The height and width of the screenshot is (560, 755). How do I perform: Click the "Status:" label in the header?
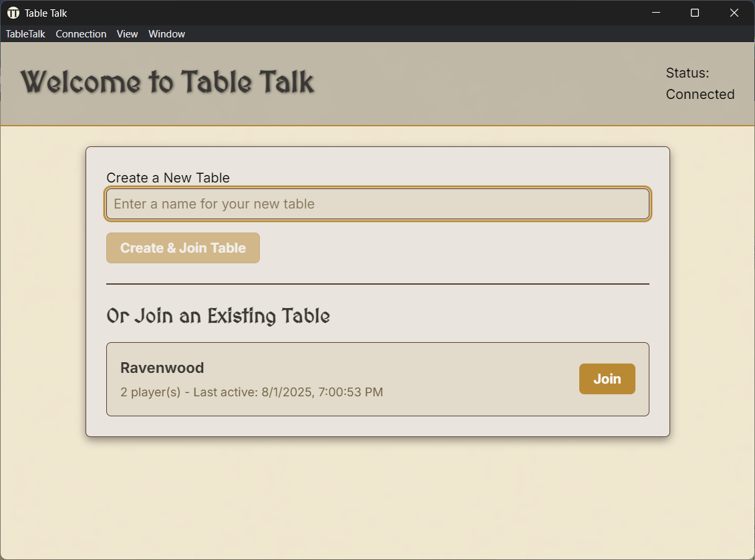pyautogui.click(x=687, y=73)
